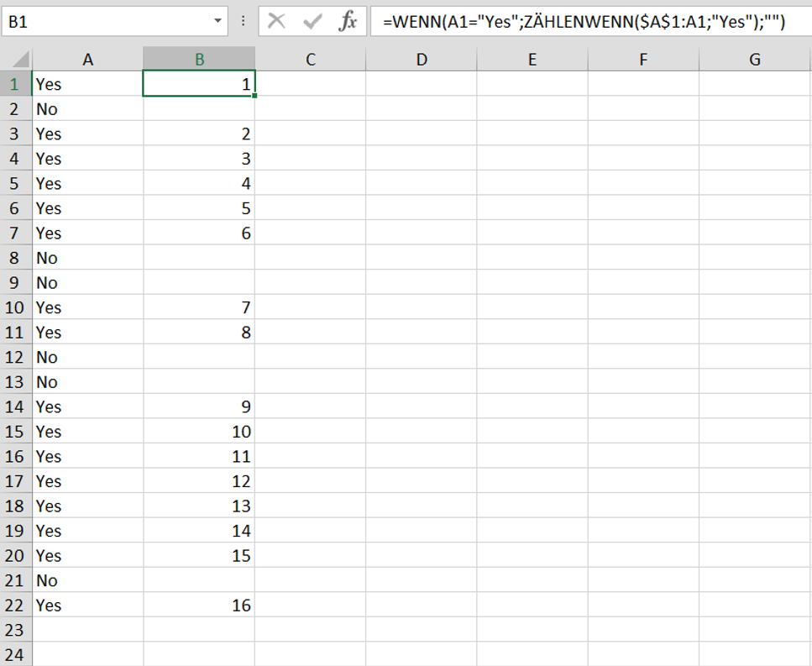Click cell B18 with value 13
The height and width of the screenshot is (666, 812).
click(199, 506)
